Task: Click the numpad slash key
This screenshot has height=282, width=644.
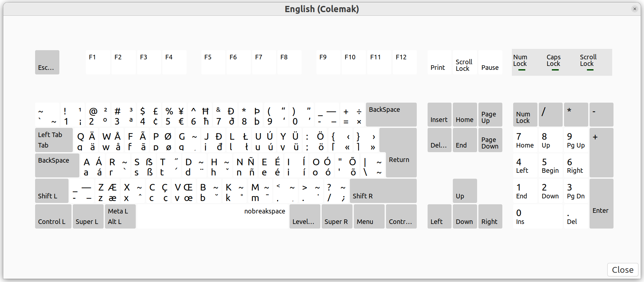Action: pos(551,115)
